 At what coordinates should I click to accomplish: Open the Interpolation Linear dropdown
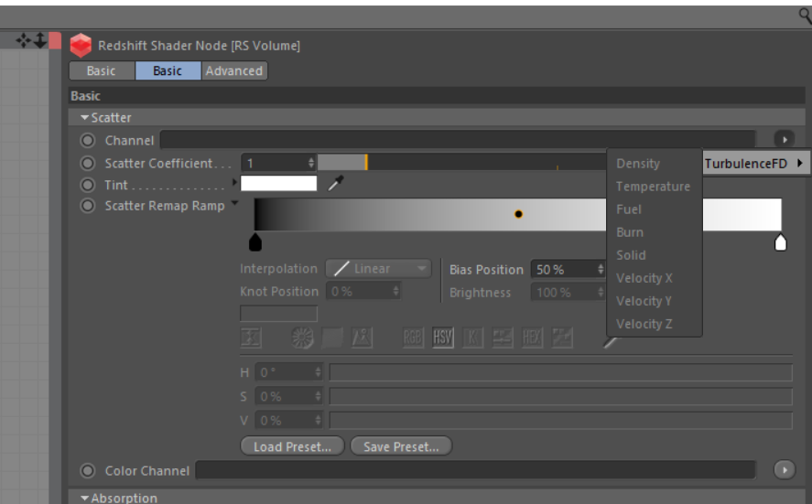click(x=378, y=269)
